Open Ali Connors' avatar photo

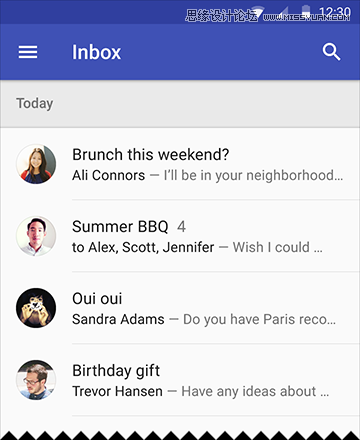(36, 164)
